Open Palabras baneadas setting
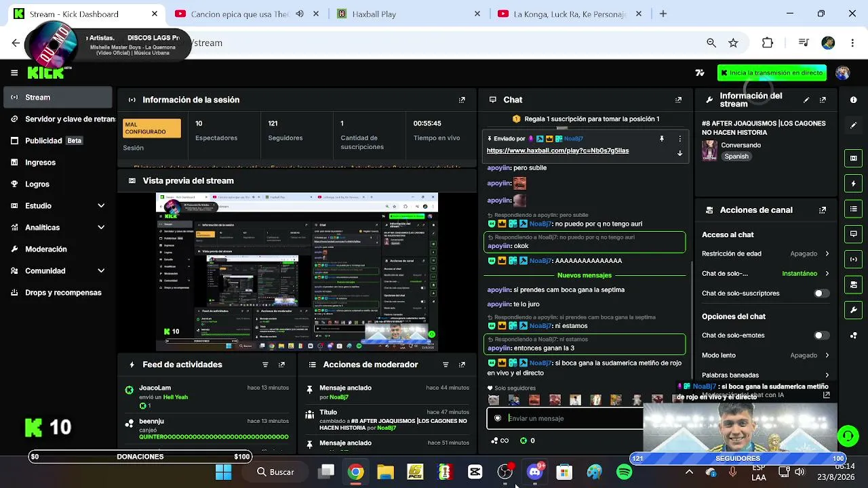The height and width of the screenshot is (488, 868). tap(766, 375)
